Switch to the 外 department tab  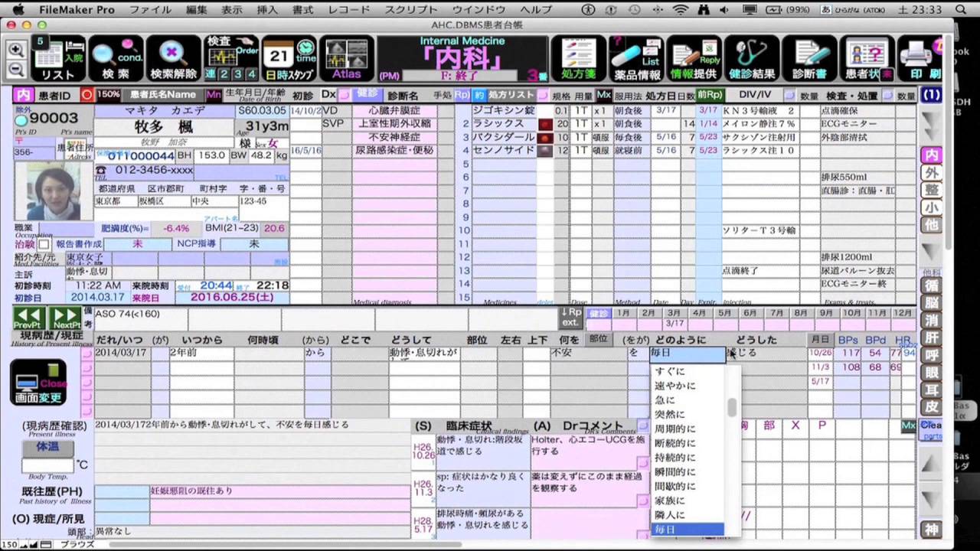931,173
